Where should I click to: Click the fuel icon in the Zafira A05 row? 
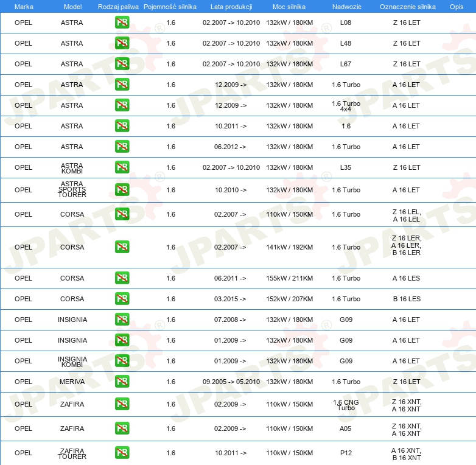point(122,428)
